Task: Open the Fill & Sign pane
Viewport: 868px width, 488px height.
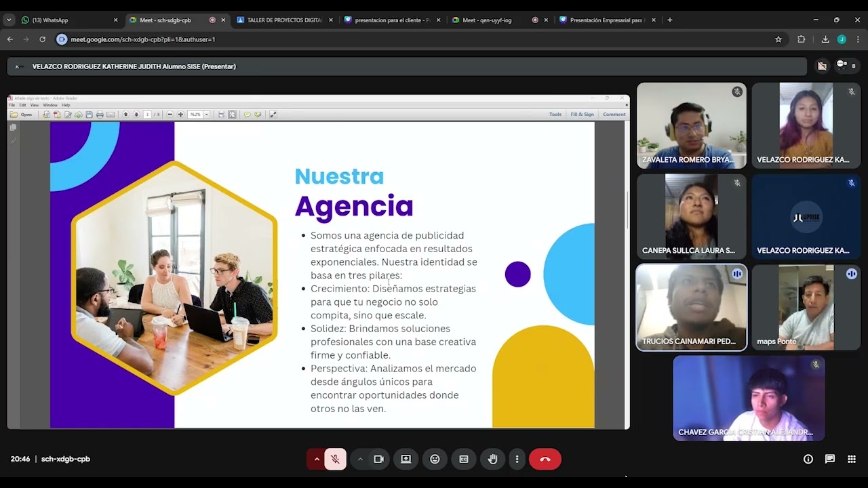Action: pyautogui.click(x=582, y=115)
